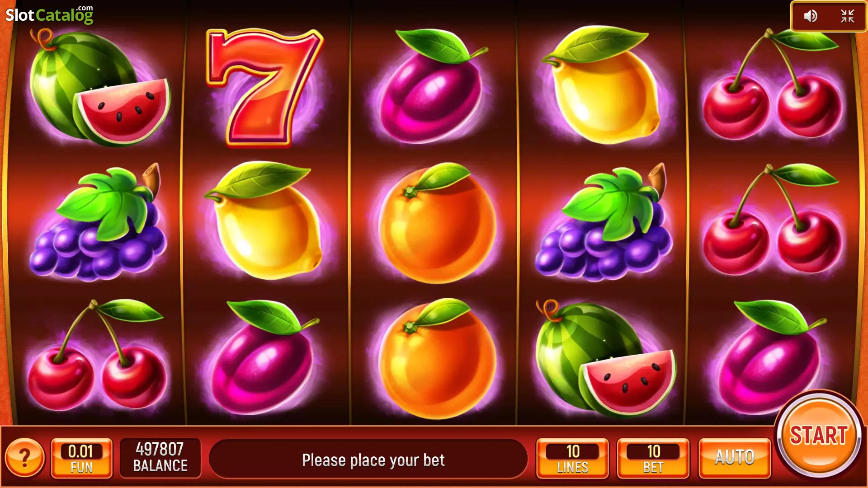868x488 pixels.
Task: Click the 'Please place your bet' message bar
Action: (368, 459)
